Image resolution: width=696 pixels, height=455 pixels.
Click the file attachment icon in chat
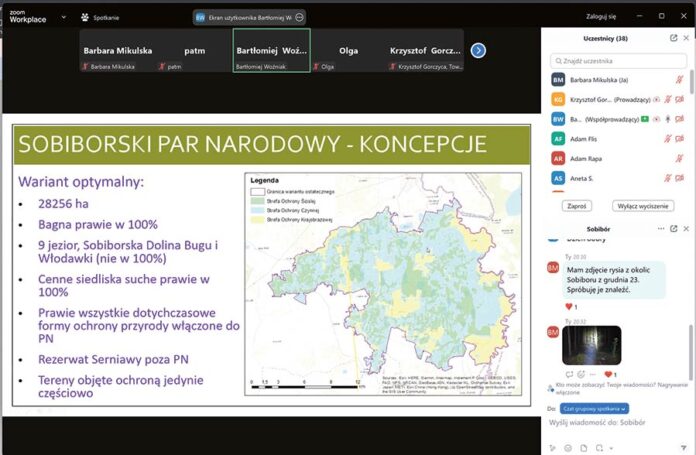point(584,447)
